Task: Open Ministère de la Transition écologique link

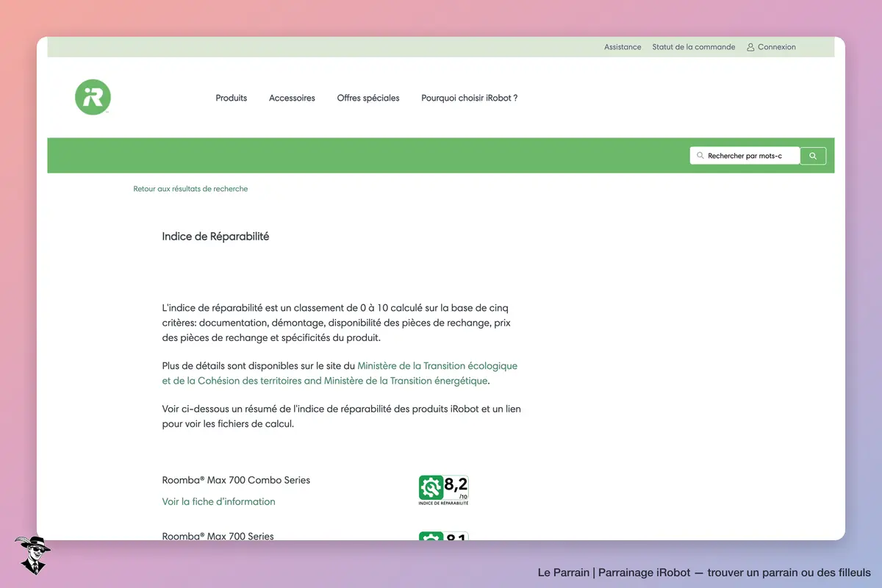Action: [x=340, y=373]
